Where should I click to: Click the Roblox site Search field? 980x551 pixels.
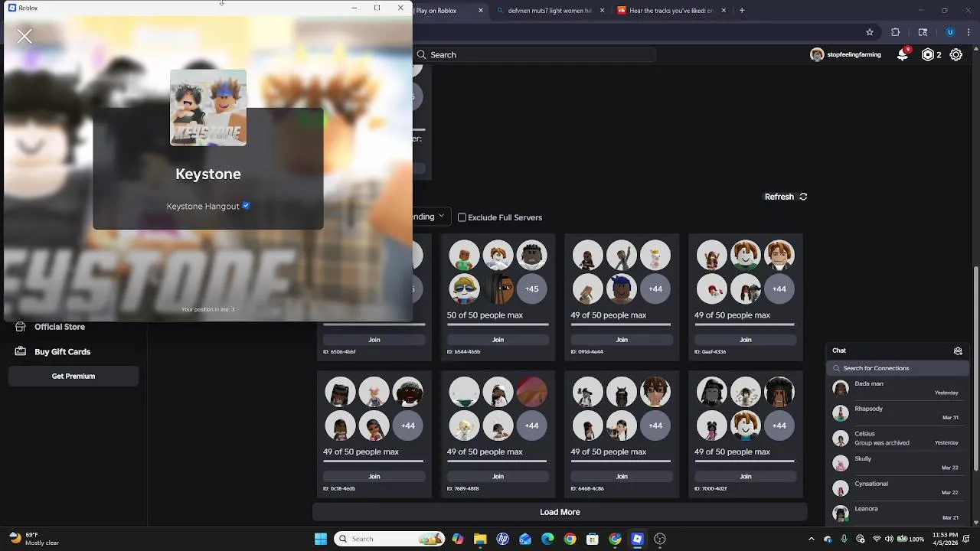pos(536,54)
